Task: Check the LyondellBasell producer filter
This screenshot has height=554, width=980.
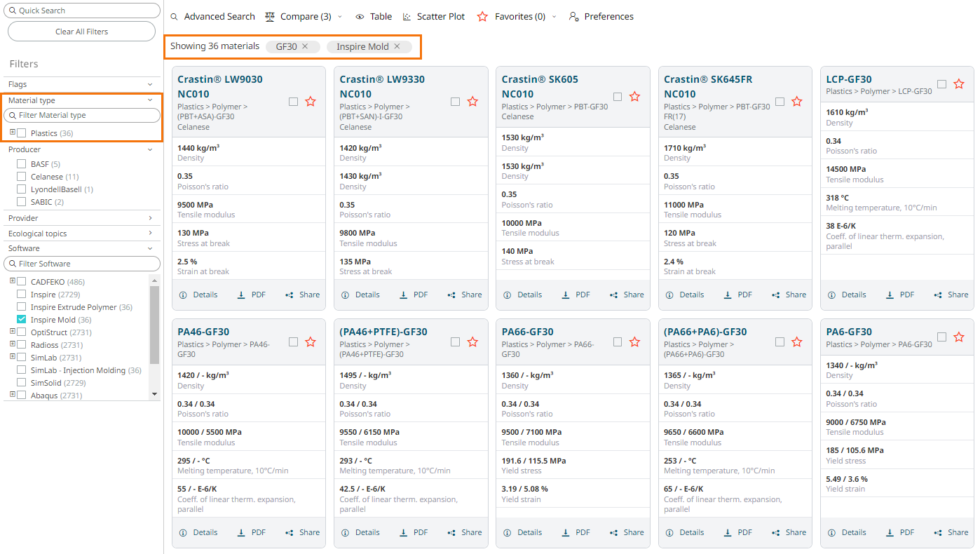Action: point(21,189)
